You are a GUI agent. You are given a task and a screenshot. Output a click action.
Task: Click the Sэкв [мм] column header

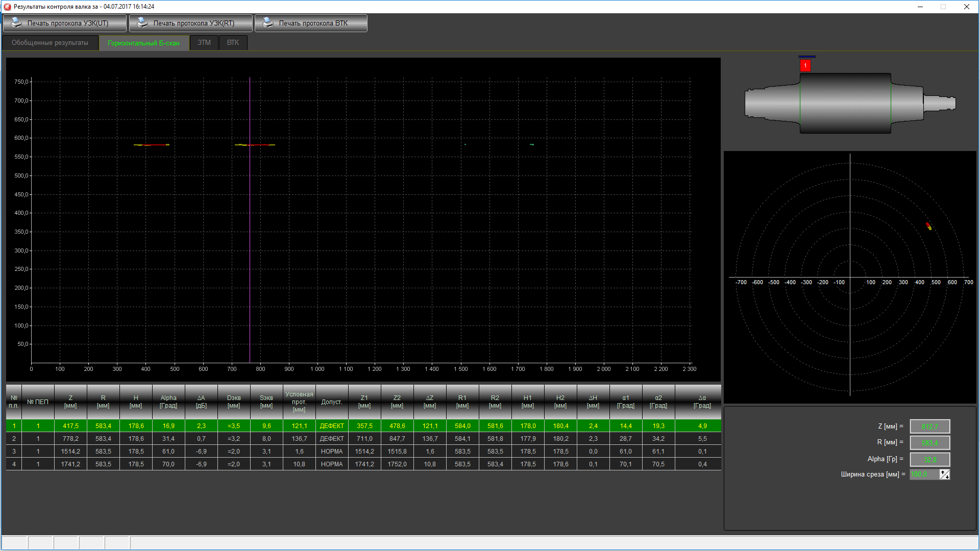tap(266, 402)
